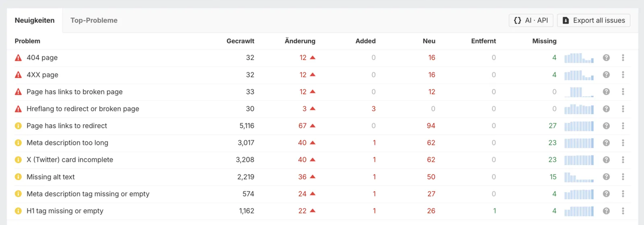Open more options for Hreflang to redirect or broken page
This screenshot has width=644, height=225.
point(623,109)
